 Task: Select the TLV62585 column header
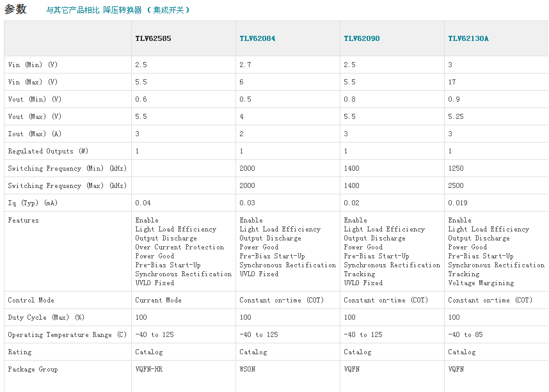click(153, 38)
